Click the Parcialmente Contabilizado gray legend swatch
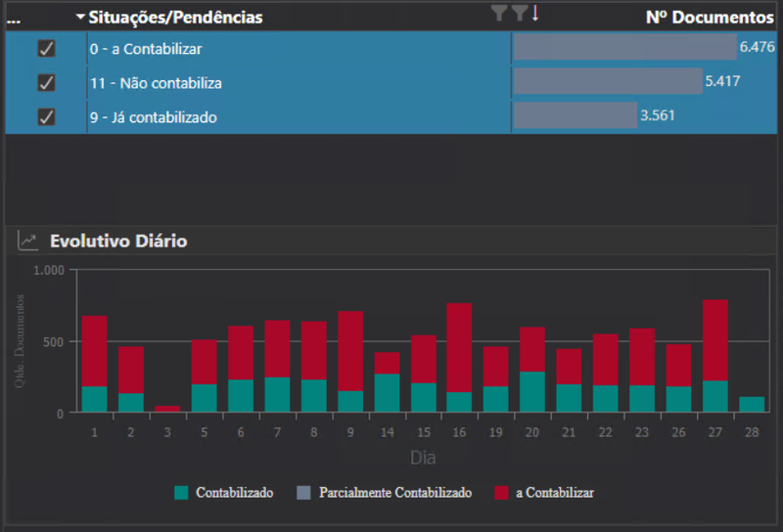The width and height of the screenshot is (783, 532). pos(303,493)
